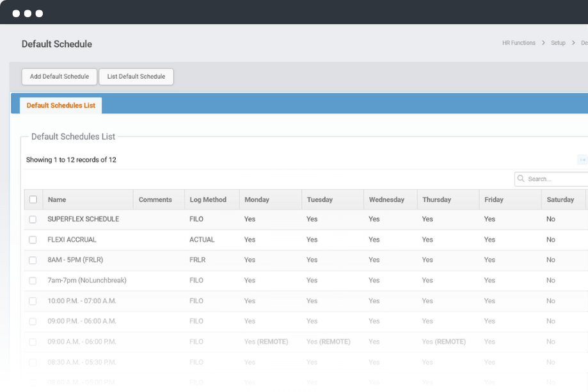Click the Comments column header
This screenshot has width=588, height=392.
[155, 200]
